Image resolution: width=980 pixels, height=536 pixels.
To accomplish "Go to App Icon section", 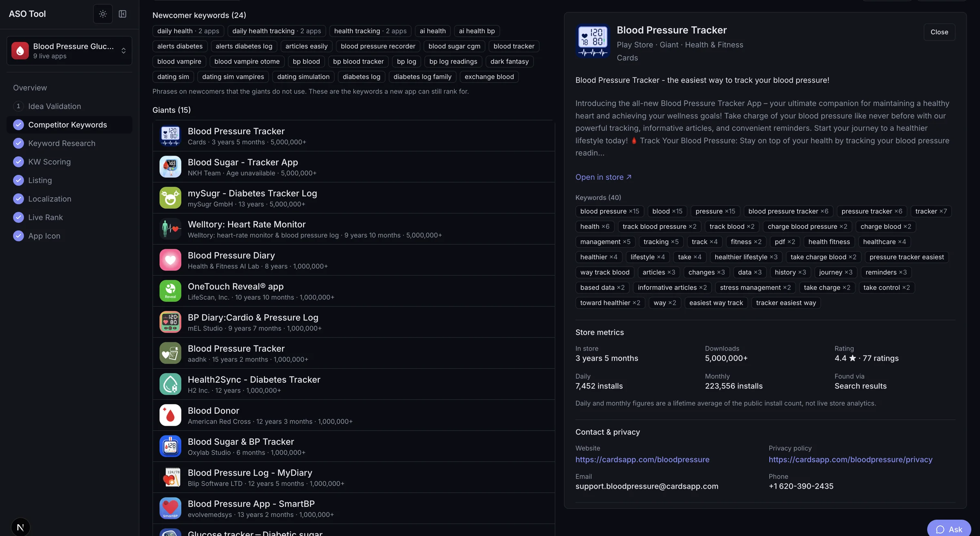I will click(44, 236).
